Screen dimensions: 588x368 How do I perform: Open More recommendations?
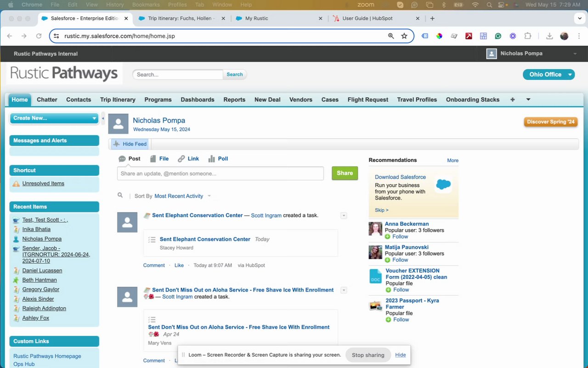click(x=453, y=161)
